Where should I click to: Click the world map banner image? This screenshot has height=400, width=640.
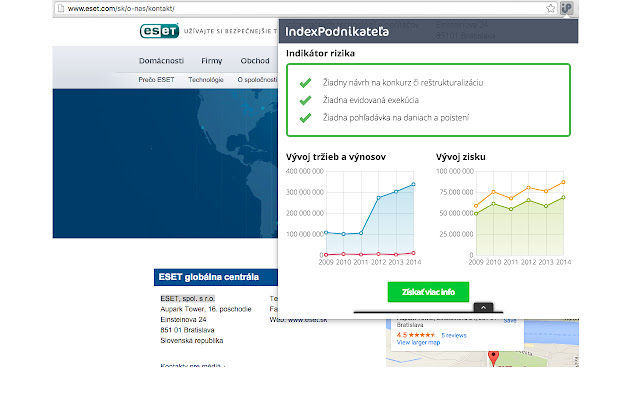click(165, 163)
